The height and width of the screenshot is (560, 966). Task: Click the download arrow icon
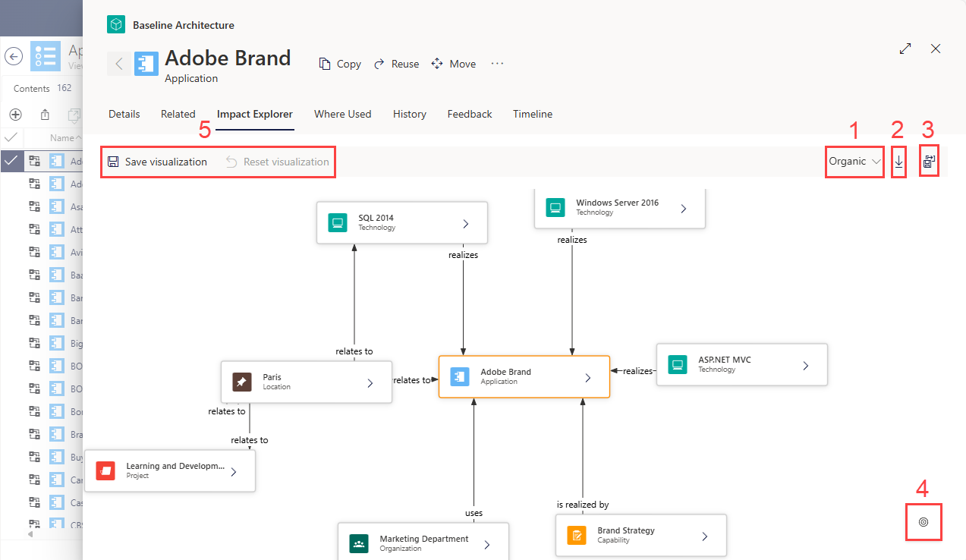pos(898,162)
